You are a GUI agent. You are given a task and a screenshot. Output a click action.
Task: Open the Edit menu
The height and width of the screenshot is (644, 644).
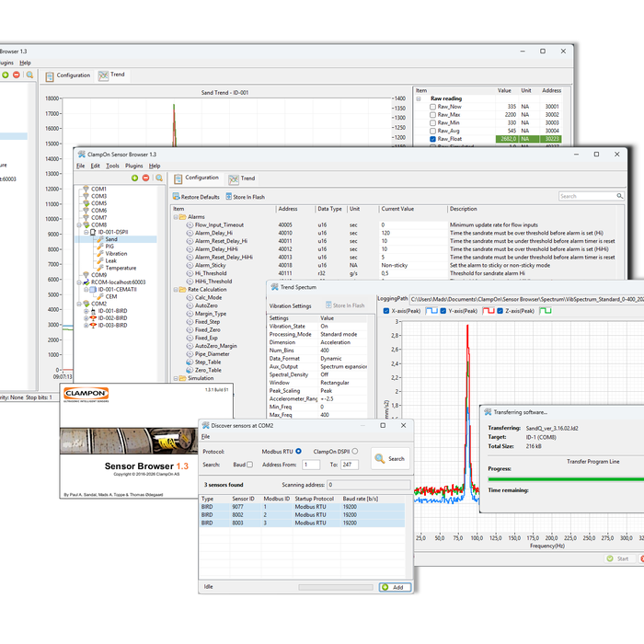point(96,166)
